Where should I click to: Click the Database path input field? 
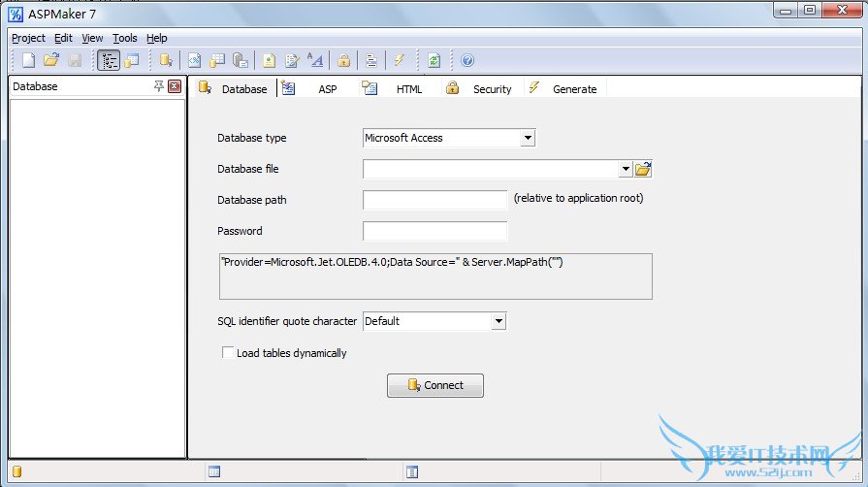click(434, 200)
